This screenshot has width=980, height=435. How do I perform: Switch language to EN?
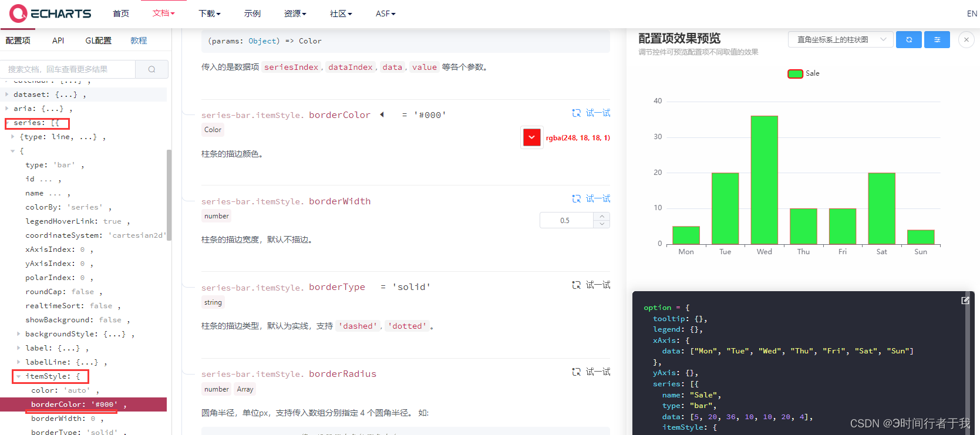(972, 14)
